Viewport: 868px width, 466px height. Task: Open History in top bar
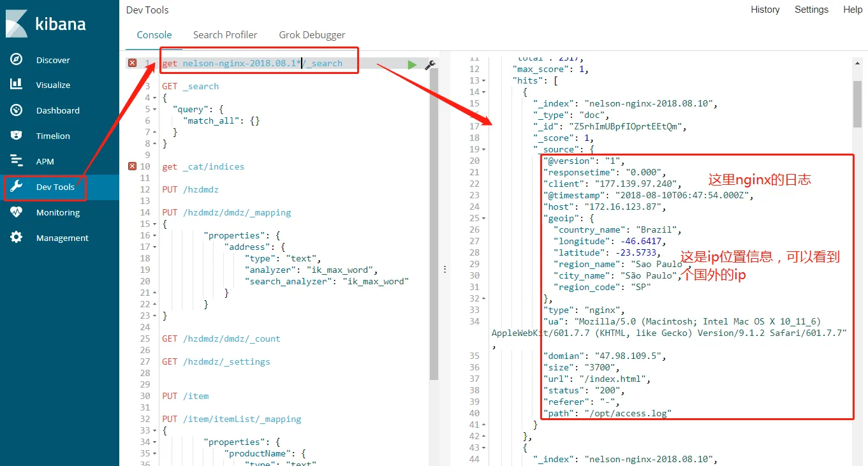click(x=765, y=10)
